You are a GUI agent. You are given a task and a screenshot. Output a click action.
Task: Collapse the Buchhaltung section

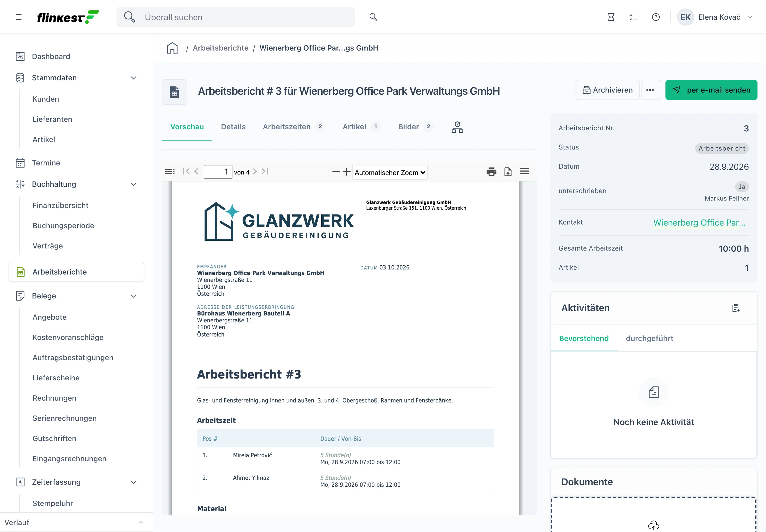click(134, 184)
